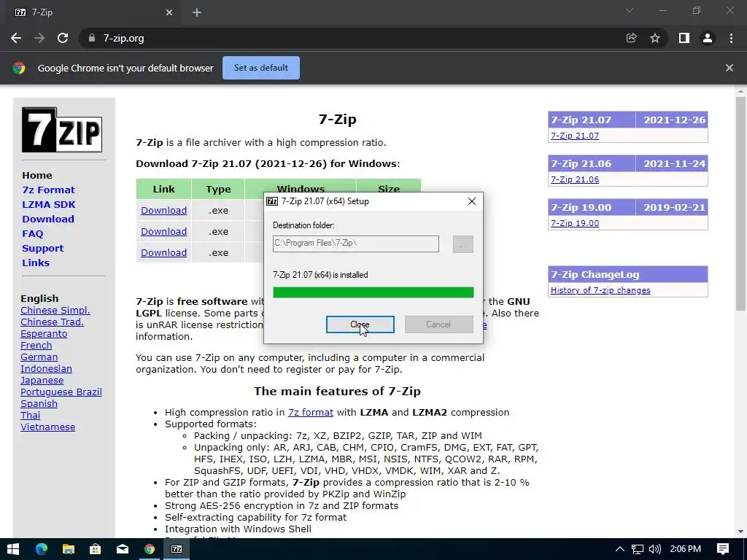Switch to Chrome on the taskbar

150,549
